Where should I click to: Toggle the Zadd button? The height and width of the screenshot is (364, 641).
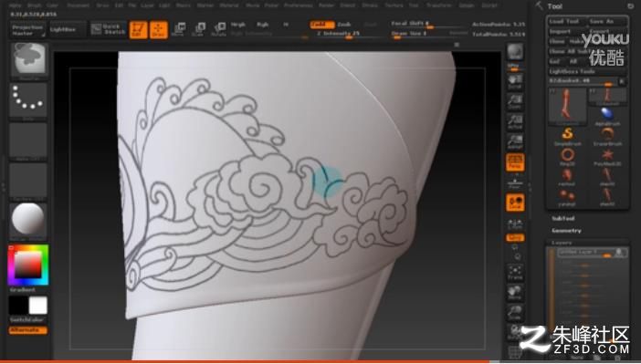(321, 25)
